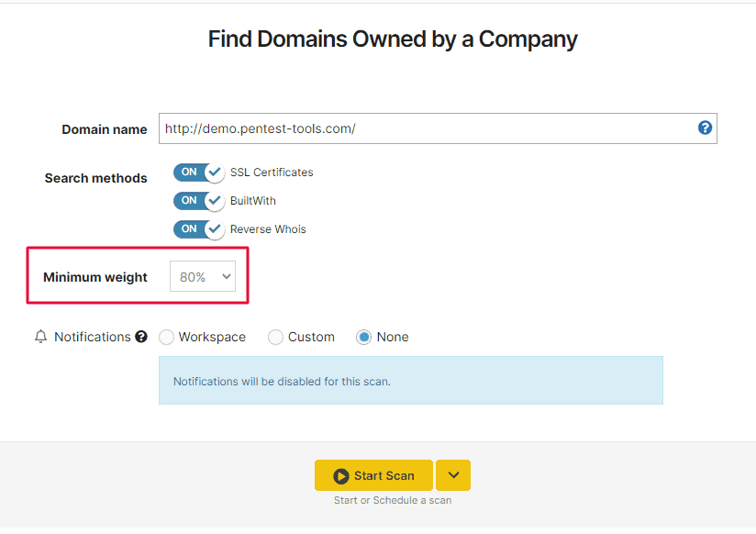
Task: Select the None notifications radio button
Action: [x=362, y=337]
